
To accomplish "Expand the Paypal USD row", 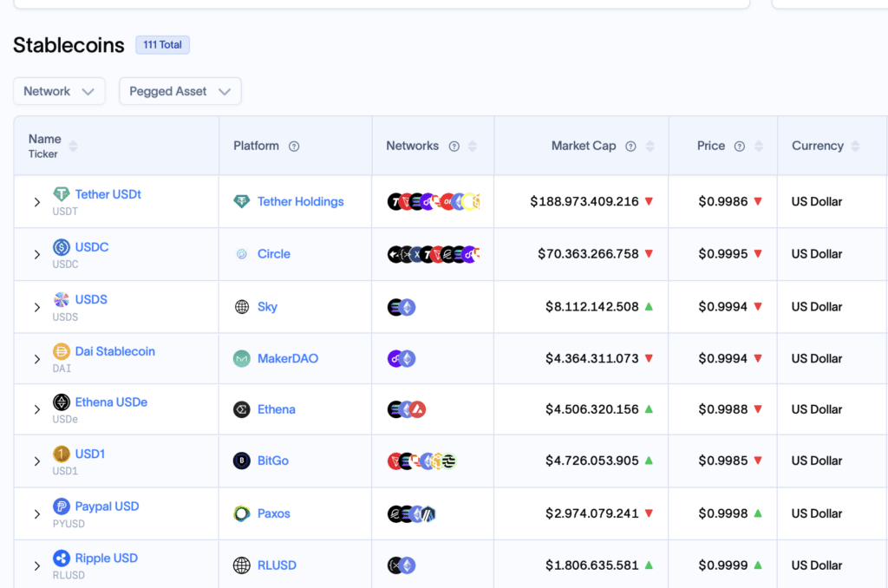I will pyautogui.click(x=36, y=514).
